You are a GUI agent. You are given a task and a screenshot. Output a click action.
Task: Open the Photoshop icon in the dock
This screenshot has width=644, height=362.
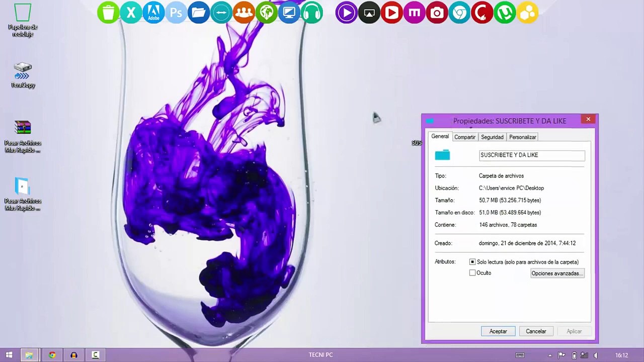tap(176, 13)
